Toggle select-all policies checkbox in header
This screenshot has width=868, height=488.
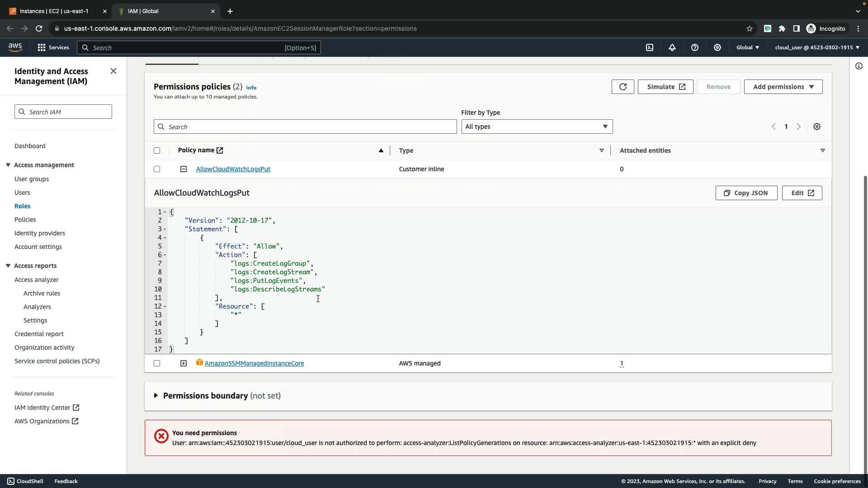click(x=157, y=150)
